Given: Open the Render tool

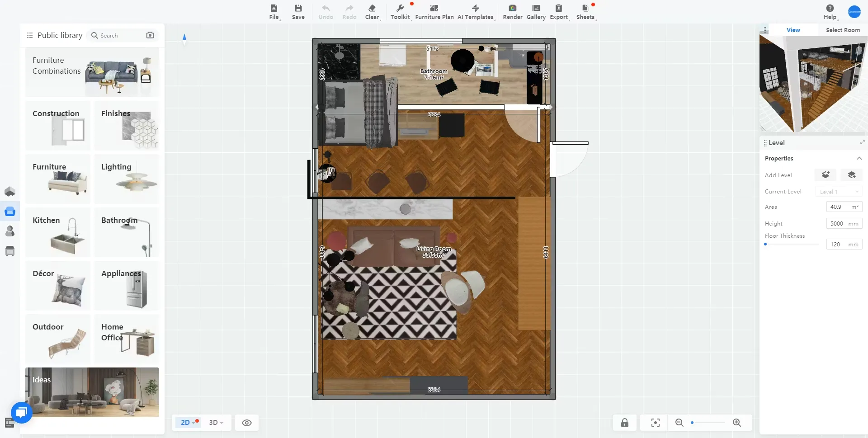Looking at the screenshot, I should pyautogui.click(x=512, y=12).
